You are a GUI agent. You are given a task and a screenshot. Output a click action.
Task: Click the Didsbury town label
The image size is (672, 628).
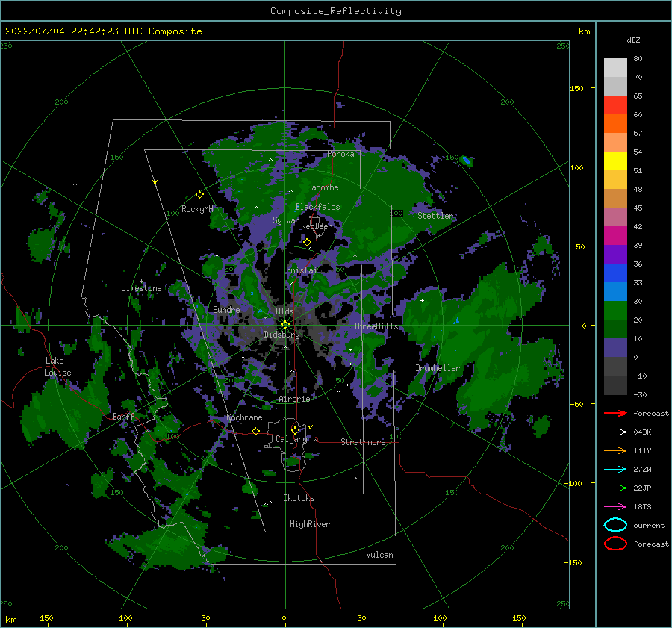(281, 335)
